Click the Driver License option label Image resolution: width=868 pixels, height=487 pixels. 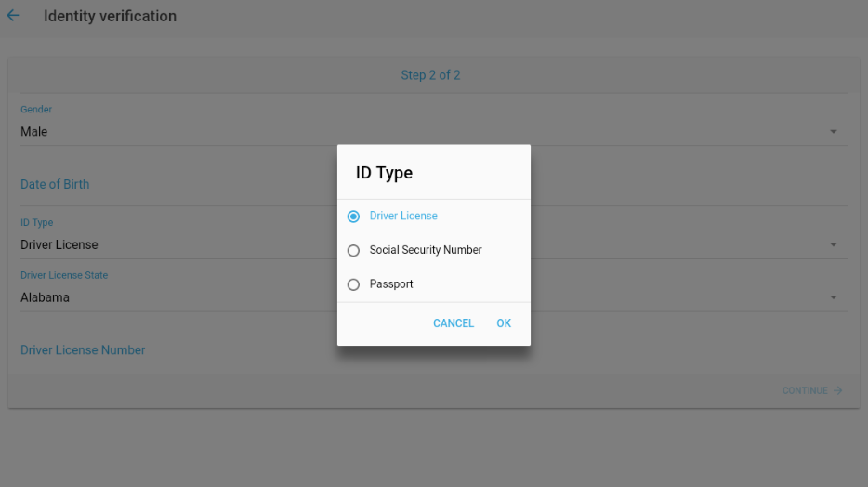point(403,216)
